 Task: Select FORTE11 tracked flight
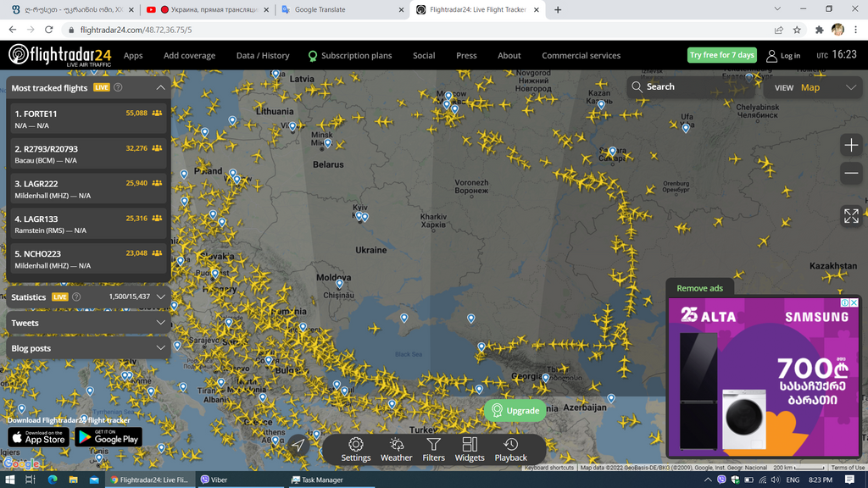tap(88, 119)
